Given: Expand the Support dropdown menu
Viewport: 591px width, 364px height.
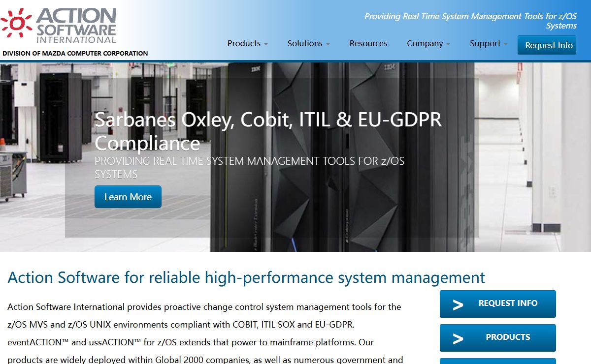Looking at the screenshot, I should (x=489, y=43).
